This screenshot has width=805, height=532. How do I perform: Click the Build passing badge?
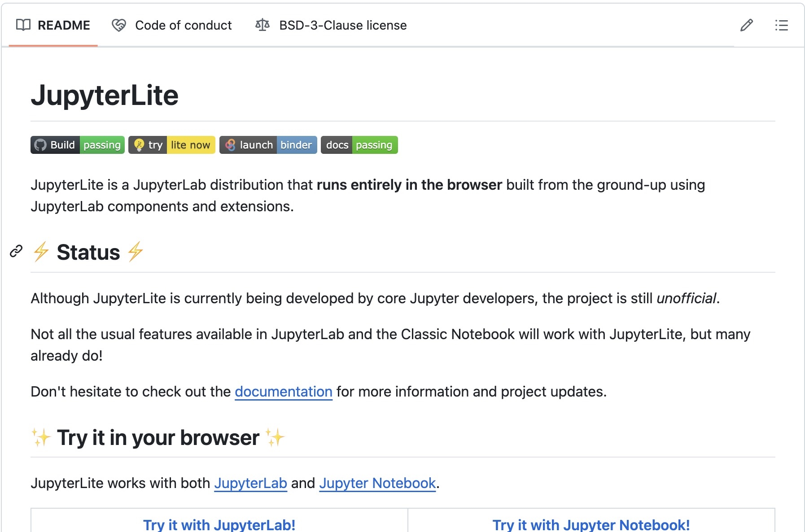click(78, 145)
